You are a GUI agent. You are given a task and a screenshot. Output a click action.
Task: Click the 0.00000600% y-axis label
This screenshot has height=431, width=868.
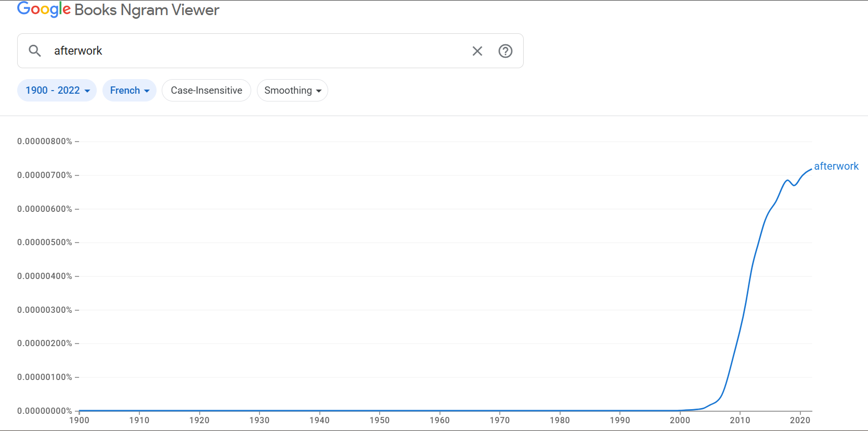point(45,209)
